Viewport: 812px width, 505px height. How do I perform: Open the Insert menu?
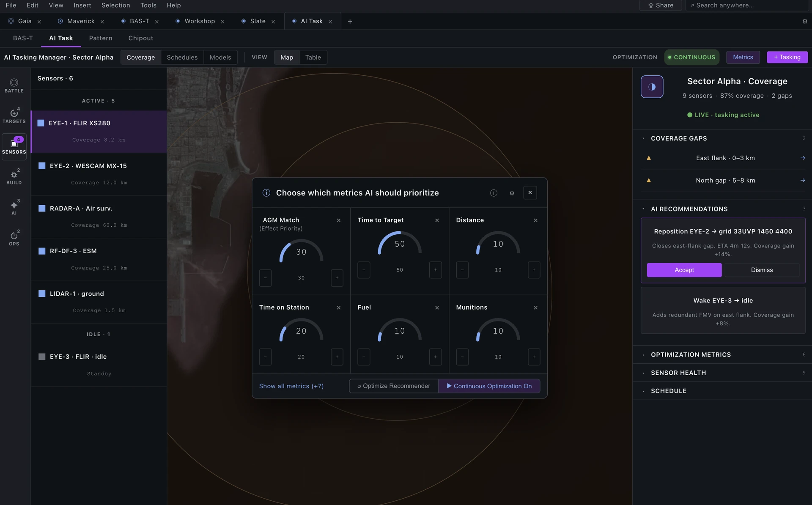click(82, 5)
